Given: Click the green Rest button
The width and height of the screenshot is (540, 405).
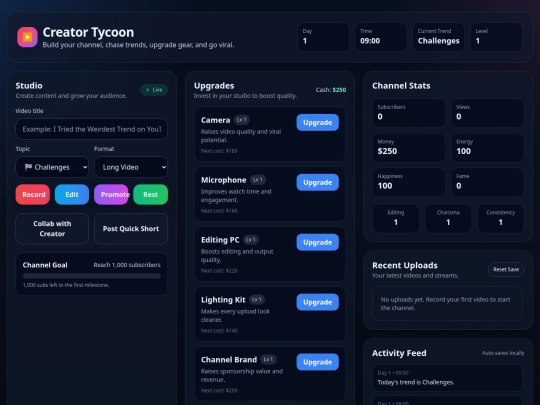Looking at the screenshot, I should (150, 195).
